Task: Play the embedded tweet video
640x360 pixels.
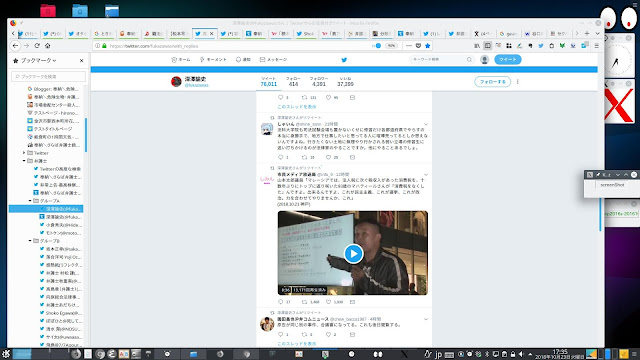Action: click(x=353, y=253)
